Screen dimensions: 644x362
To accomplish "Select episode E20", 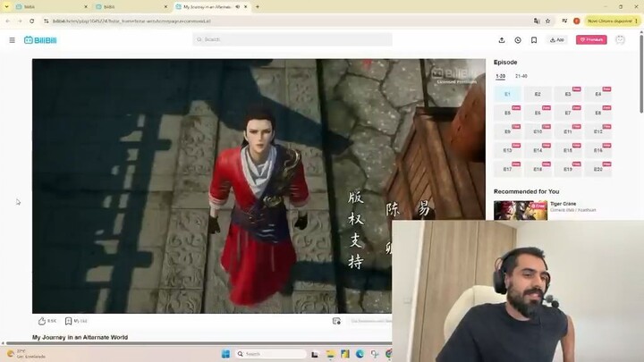I will click(598, 169).
